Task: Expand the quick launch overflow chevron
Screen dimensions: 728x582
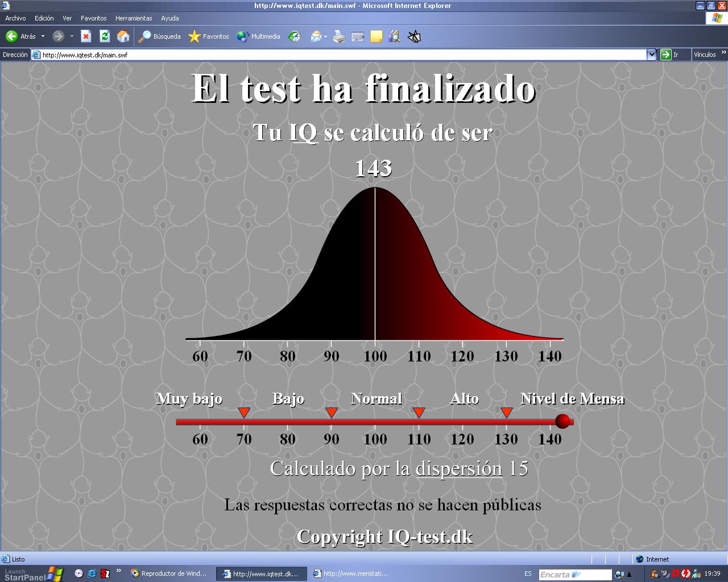Action: (118, 570)
